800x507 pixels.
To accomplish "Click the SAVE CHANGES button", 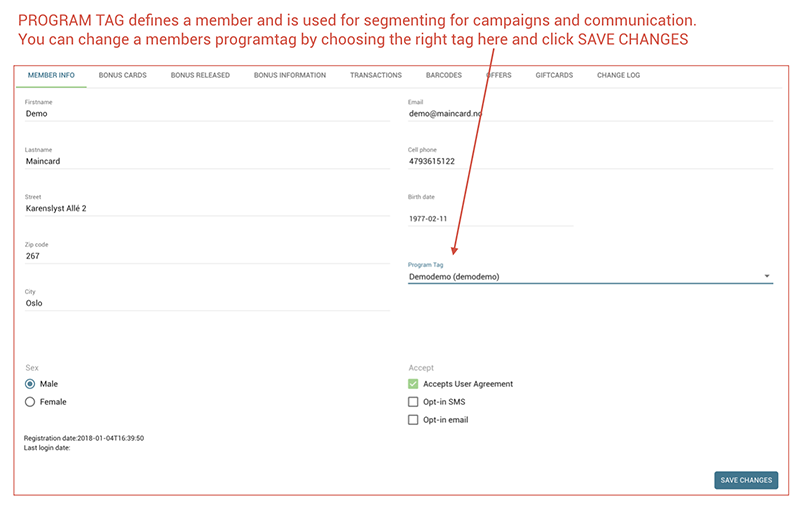I will [746, 480].
